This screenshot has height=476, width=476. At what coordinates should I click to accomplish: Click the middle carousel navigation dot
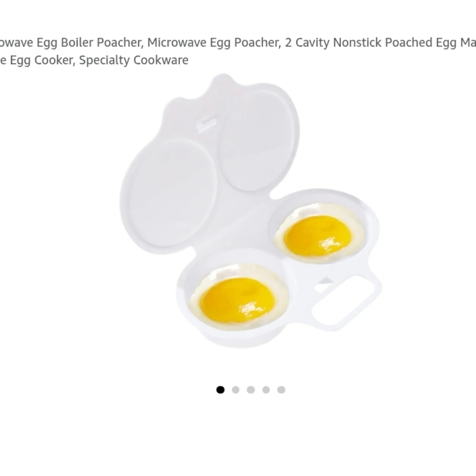point(251,389)
